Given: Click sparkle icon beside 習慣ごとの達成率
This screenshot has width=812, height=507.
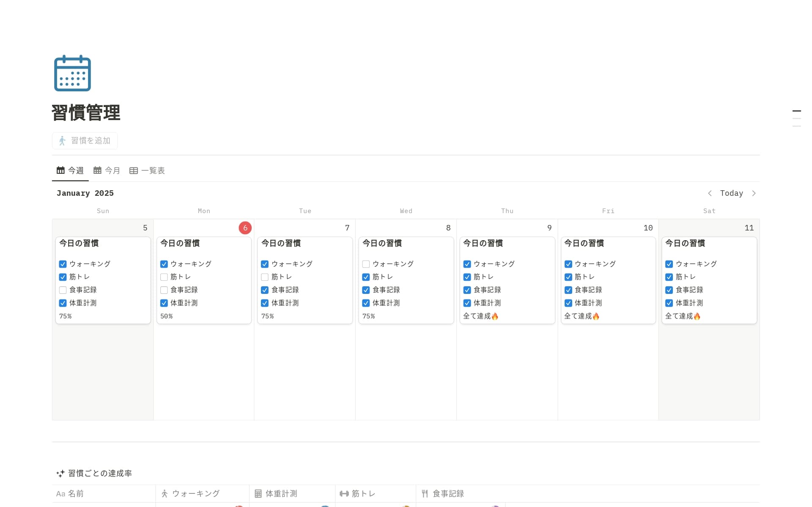Looking at the screenshot, I should [x=60, y=473].
